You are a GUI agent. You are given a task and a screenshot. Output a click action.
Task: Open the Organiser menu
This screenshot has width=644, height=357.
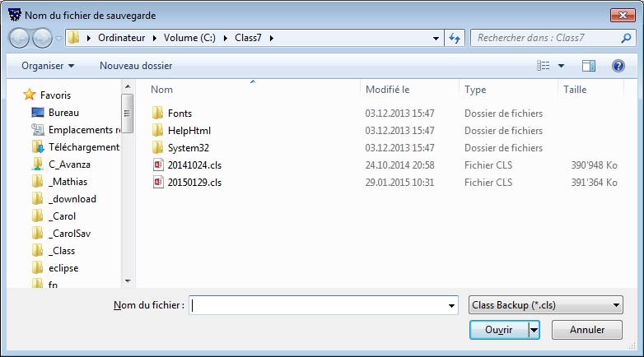[48, 66]
